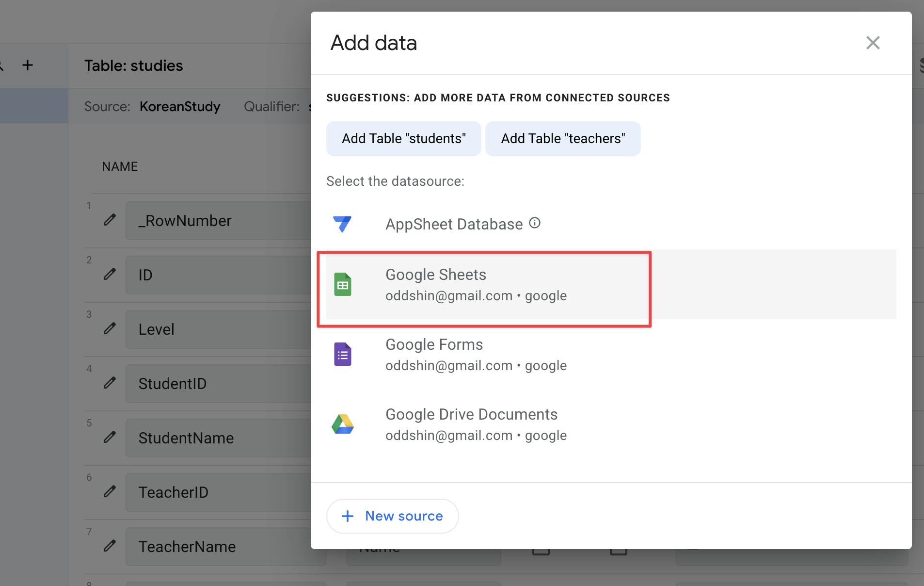Click the ID column name field
The height and width of the screenshot is (586, 924).
point(218,275)
